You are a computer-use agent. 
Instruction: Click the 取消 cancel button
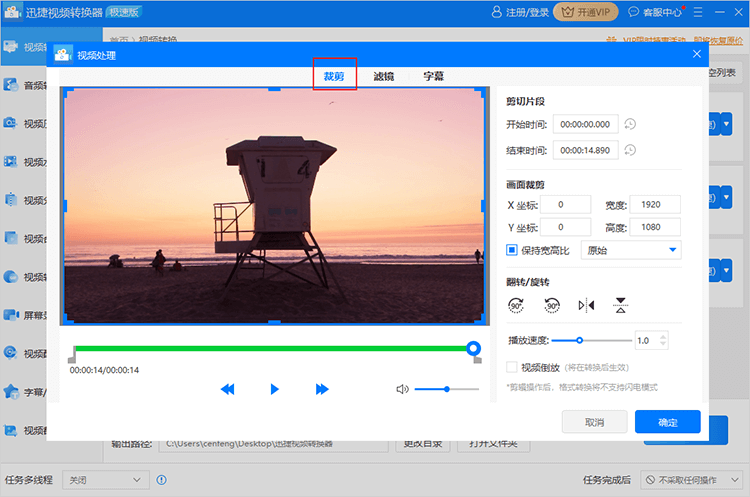coord(594,422)
